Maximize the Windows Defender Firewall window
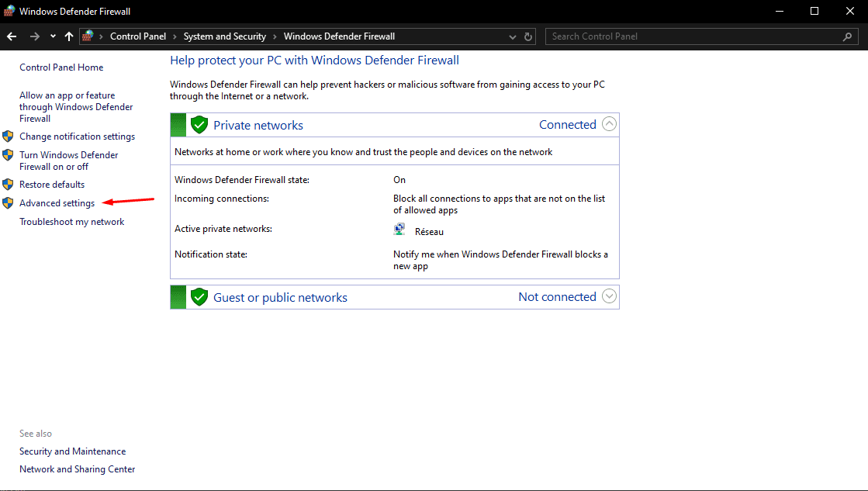 (x=814, y=11)
